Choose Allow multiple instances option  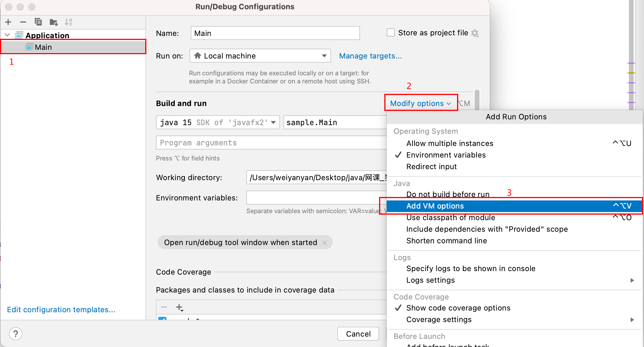[x=450, y=143]
